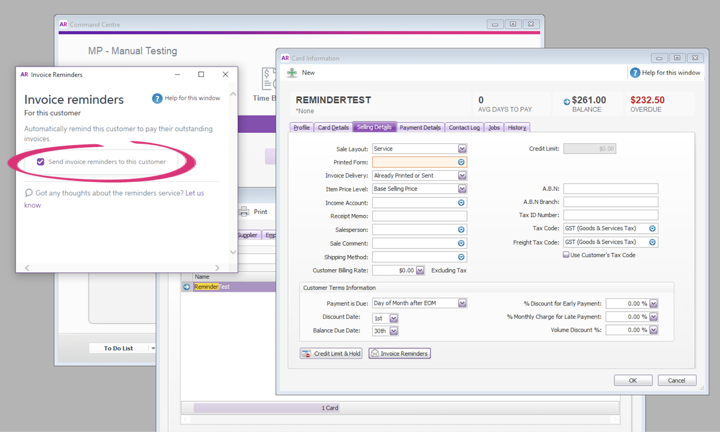Viewport: 720px width, 432px height.
Task: Open Help for this window in Card Information
Action: coord(635,73)
